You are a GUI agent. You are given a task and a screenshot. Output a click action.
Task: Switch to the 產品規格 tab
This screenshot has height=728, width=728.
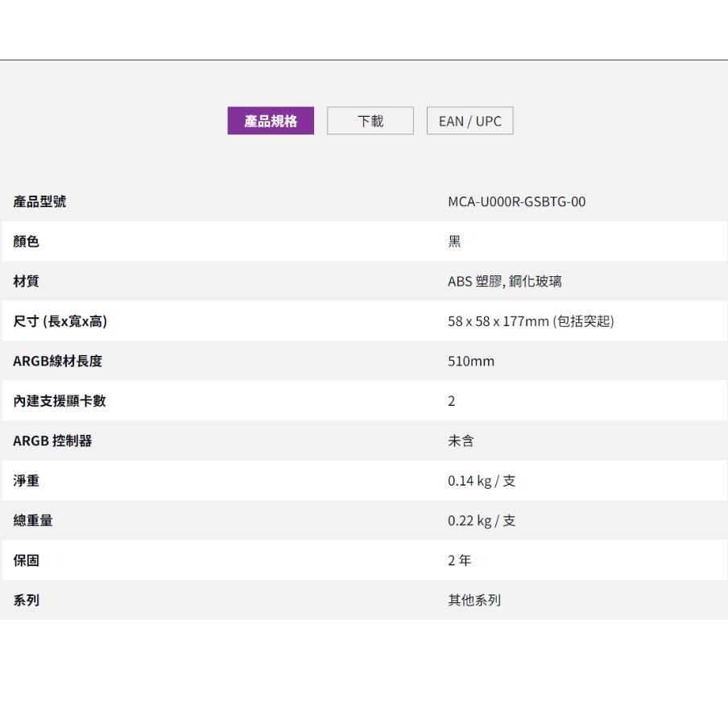pyautogui.click(x=271, y=120)
